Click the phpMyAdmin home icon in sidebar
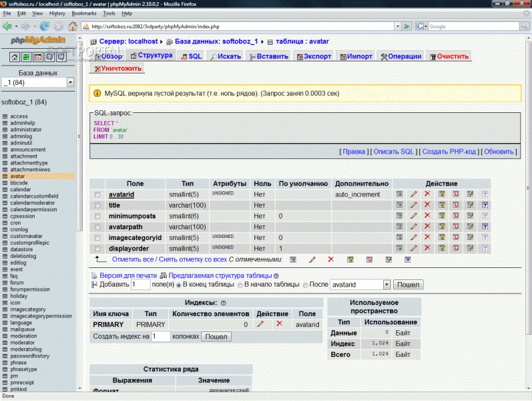Screen dimensions: 532x401 pyautogui.click(x=15, y=57)
